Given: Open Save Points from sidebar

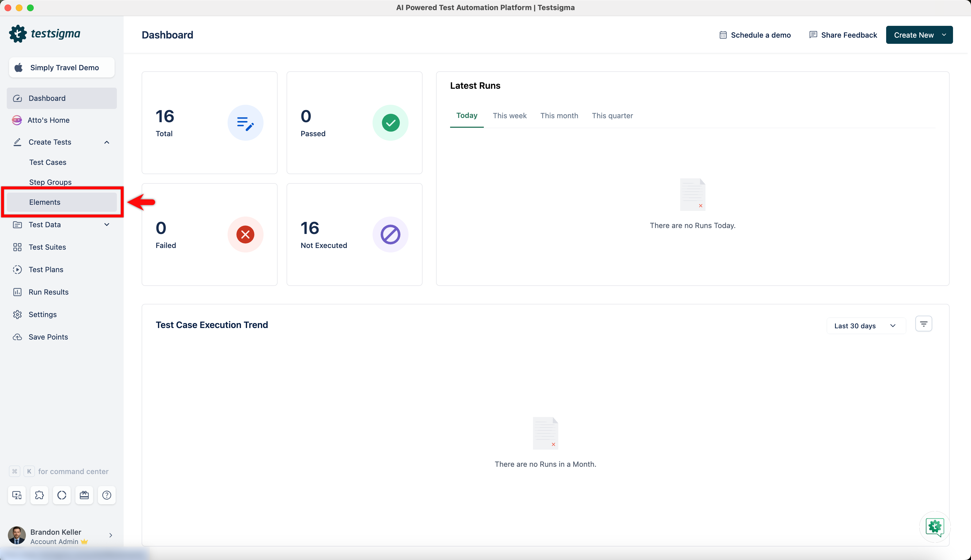Looking at the screenshot, I should [x=48, y=337].
